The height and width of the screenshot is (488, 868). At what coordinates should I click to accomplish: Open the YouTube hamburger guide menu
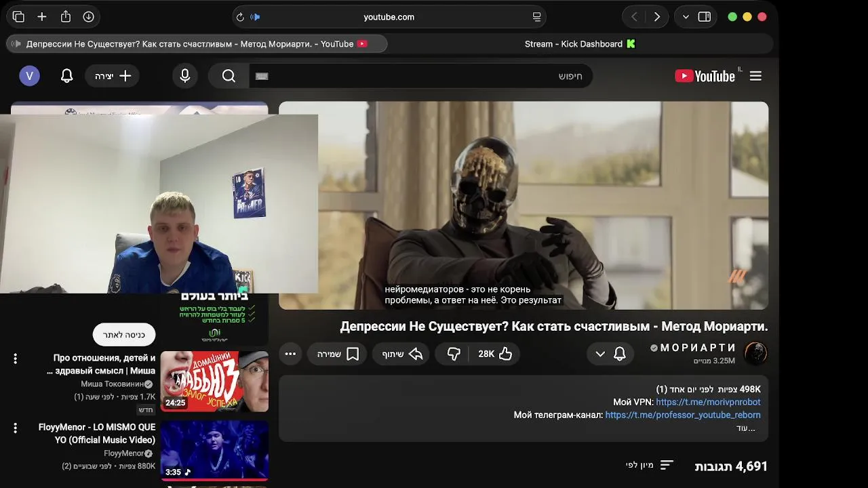755,76
